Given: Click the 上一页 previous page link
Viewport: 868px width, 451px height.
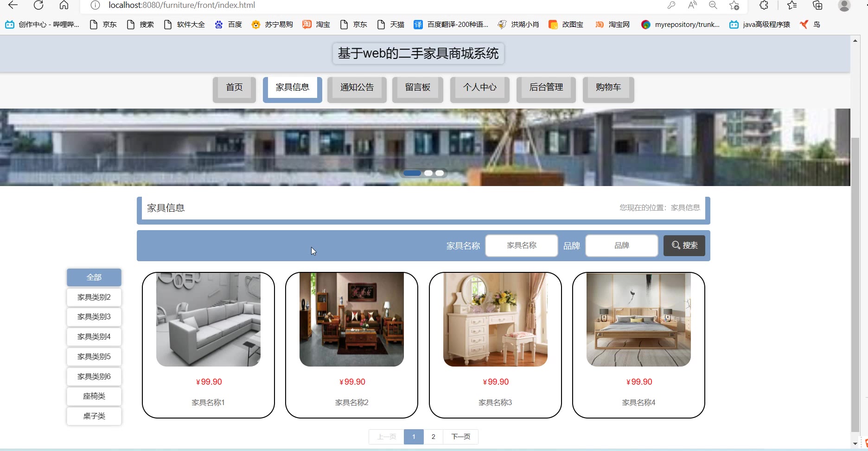Looking at the screenshot, I should 386,437.
